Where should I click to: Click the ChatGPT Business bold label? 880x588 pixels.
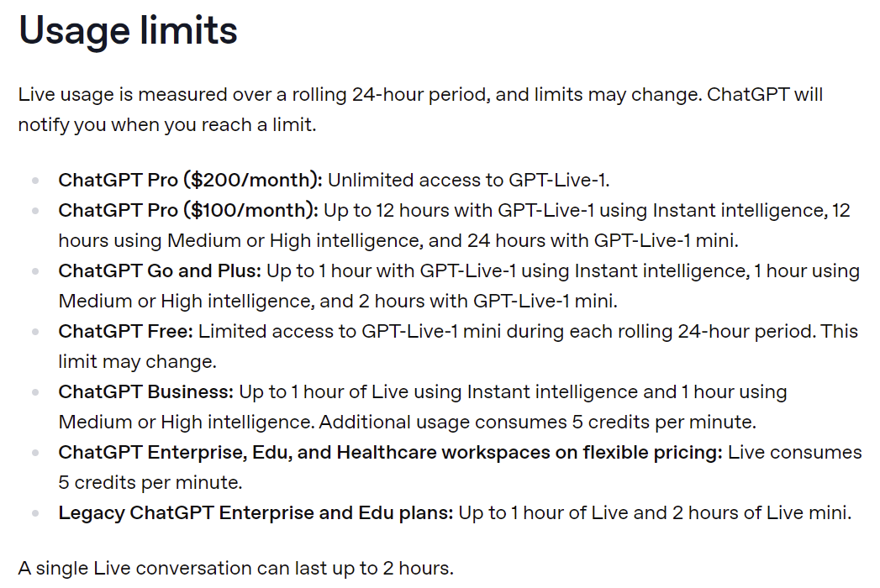click(146, 392)
